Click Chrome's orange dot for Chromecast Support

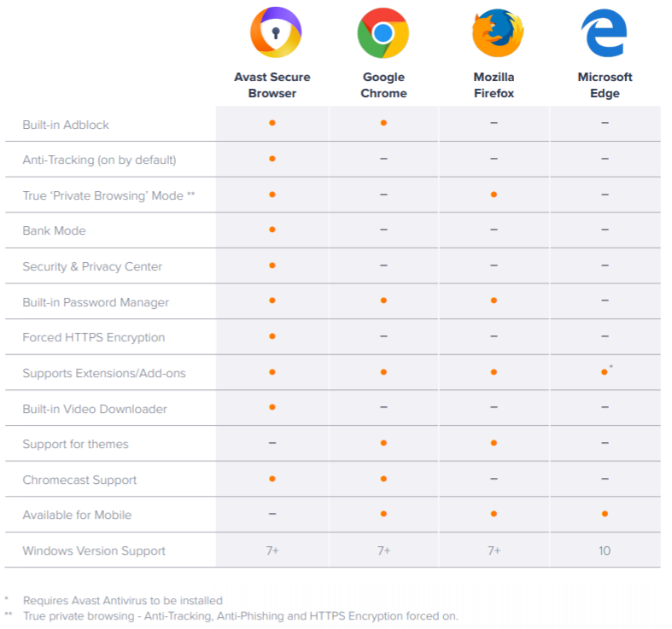pyautogui.click(x=383, y=480)
